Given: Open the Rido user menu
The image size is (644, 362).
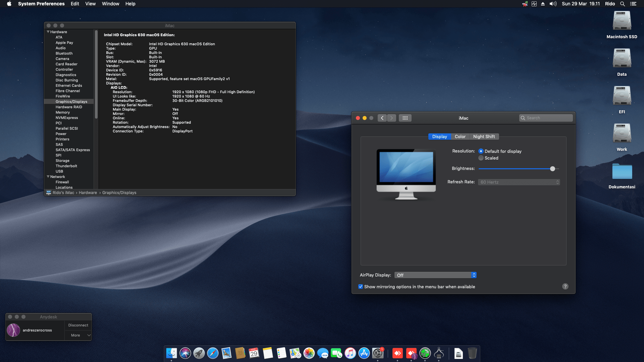Looking at the screenshot, I should 610,4.
